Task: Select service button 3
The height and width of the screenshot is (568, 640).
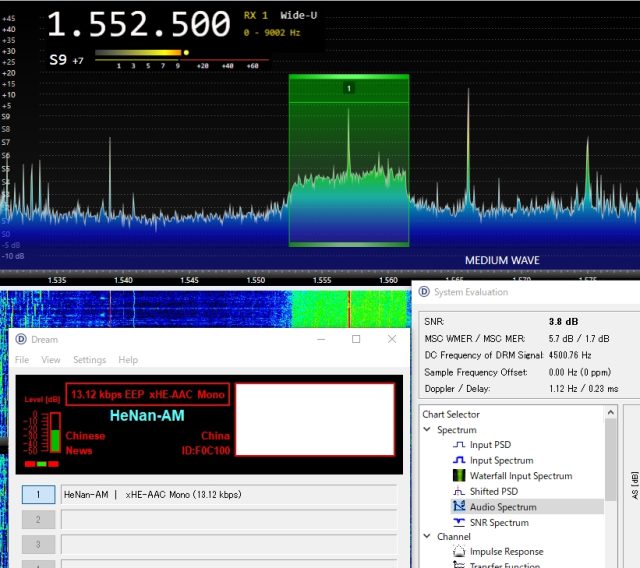Action: (38, 544)
